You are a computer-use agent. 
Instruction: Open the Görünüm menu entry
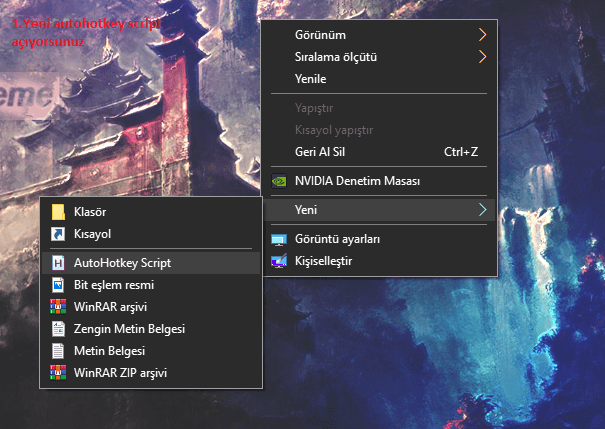[379, 35]
